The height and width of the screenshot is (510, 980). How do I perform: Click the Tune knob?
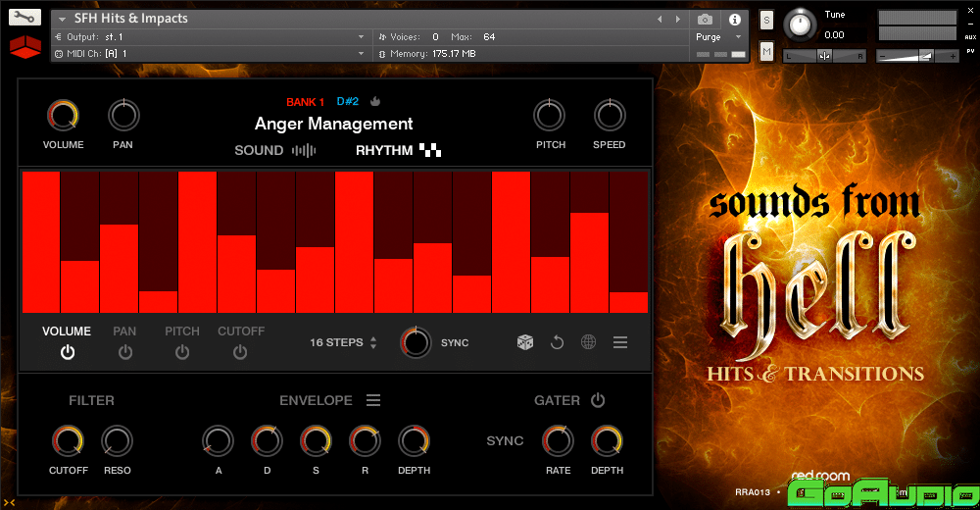pyautogui.click(x=800, y=25)
